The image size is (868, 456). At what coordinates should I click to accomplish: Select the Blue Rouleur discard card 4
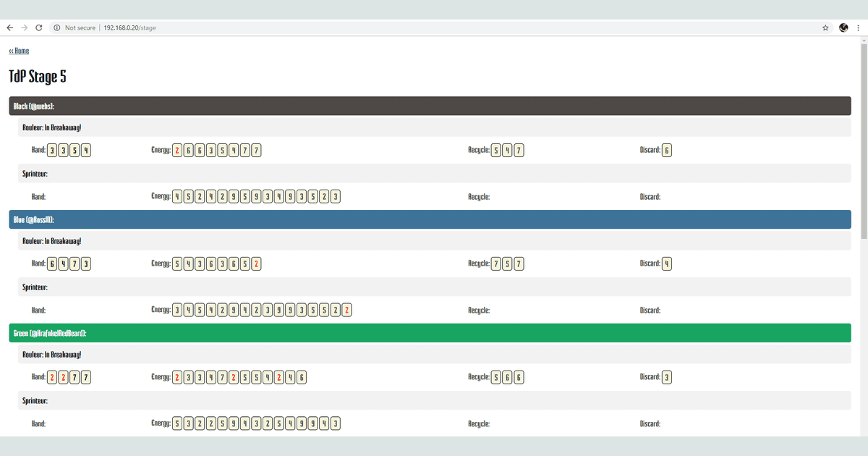tap(667, 263)
